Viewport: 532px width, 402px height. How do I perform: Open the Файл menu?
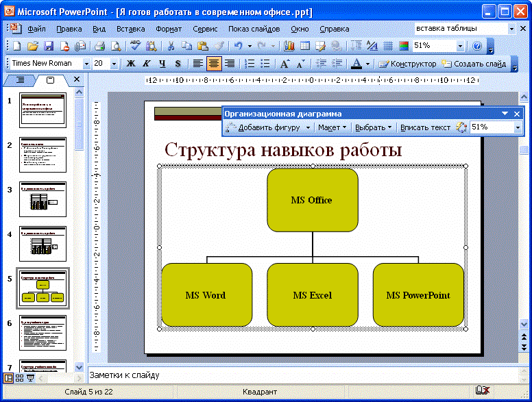pos(36,29)
